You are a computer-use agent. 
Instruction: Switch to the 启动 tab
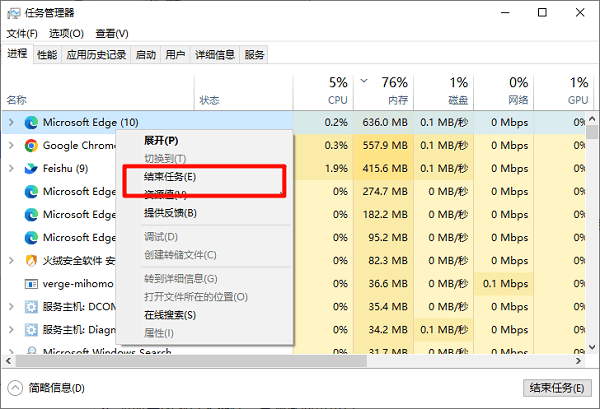pyautogui.click(x=146, y=55)
